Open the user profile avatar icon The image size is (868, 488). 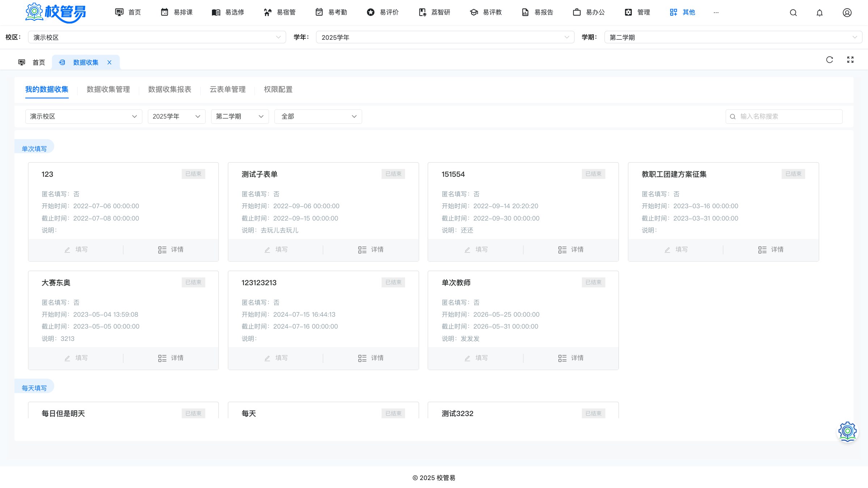coord(847,13)
